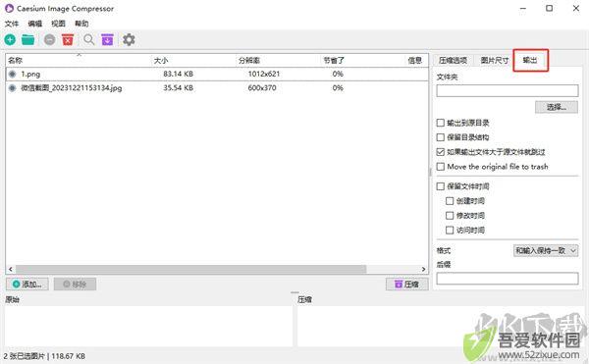Enable 输出到原目录 checkbox

441,123
